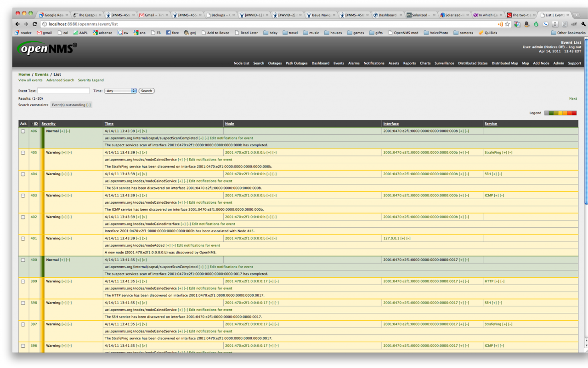Check Ack box for event 404
Screen dimensions: 588x368
tap(23, 174)
